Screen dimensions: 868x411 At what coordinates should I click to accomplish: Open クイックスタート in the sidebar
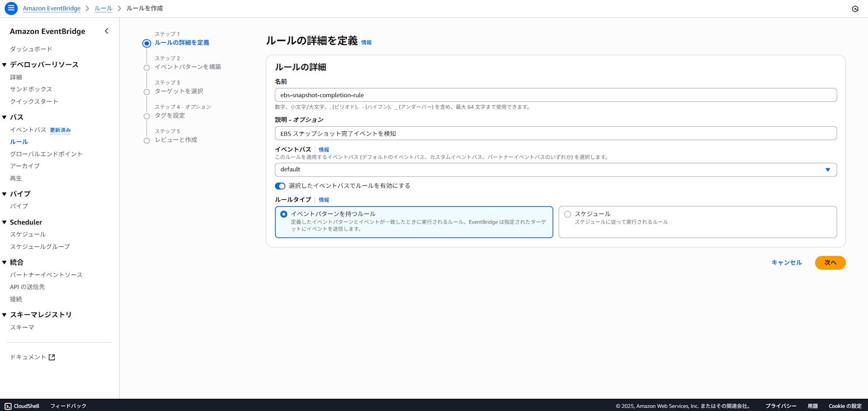(x=34, y=101)
